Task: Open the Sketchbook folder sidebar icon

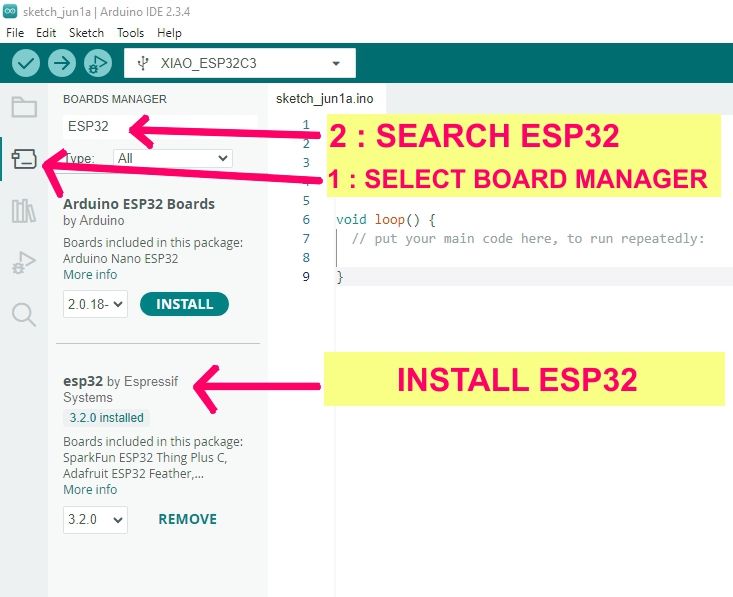Action: coord(24,107)
